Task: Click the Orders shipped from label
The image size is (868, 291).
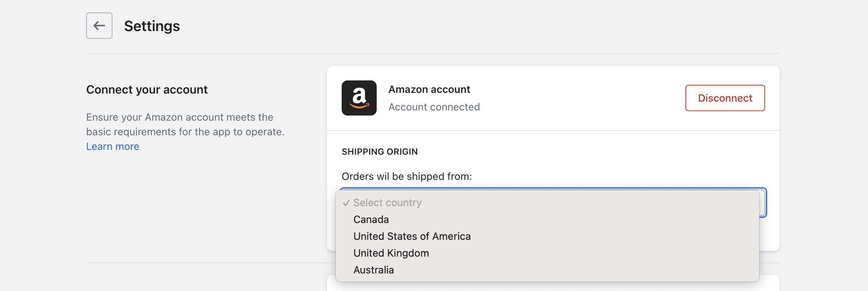Action: pos(407,176)
